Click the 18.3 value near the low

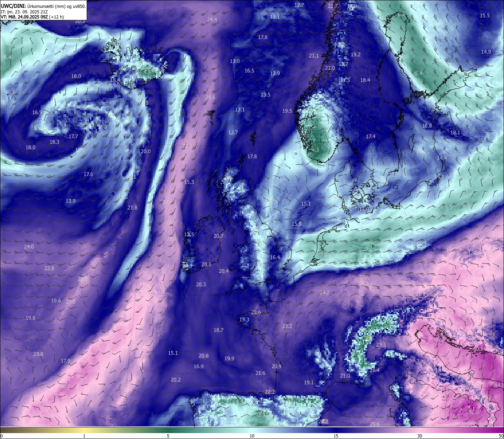click(x=54, y=142)
